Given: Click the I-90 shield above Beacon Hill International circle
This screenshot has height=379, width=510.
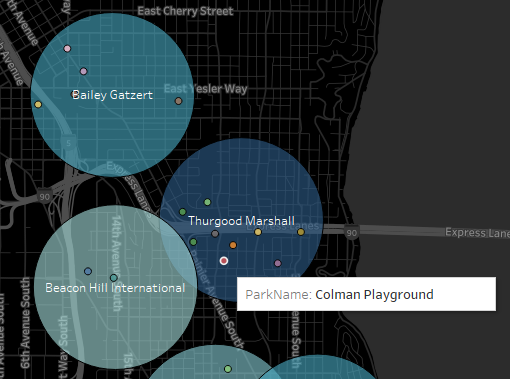Looking at the screenshot, I should tap(44, 197).
